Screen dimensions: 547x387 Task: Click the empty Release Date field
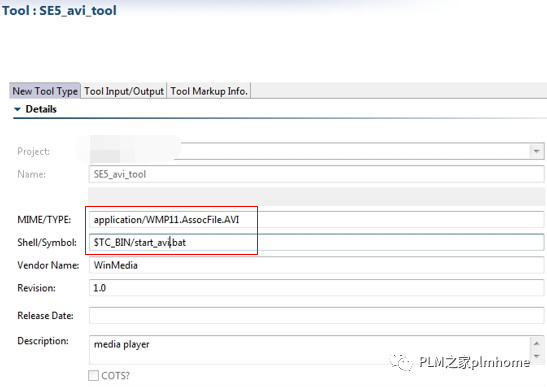coord(317,315)
